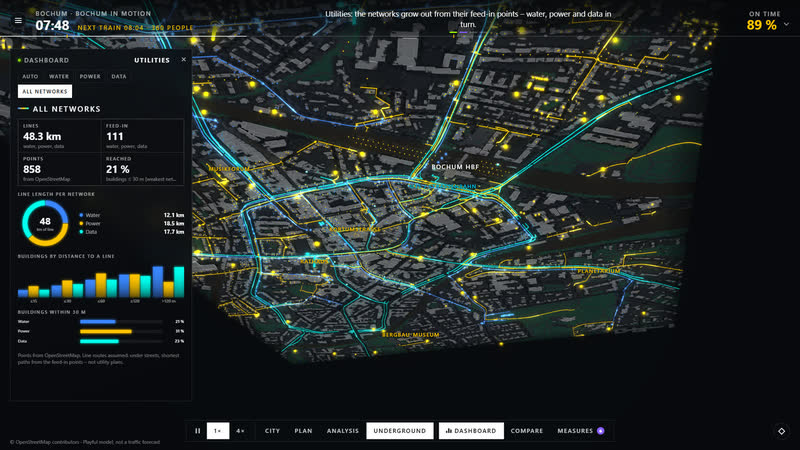Click the KORTUMSTRASSE map label

point(355,229)
